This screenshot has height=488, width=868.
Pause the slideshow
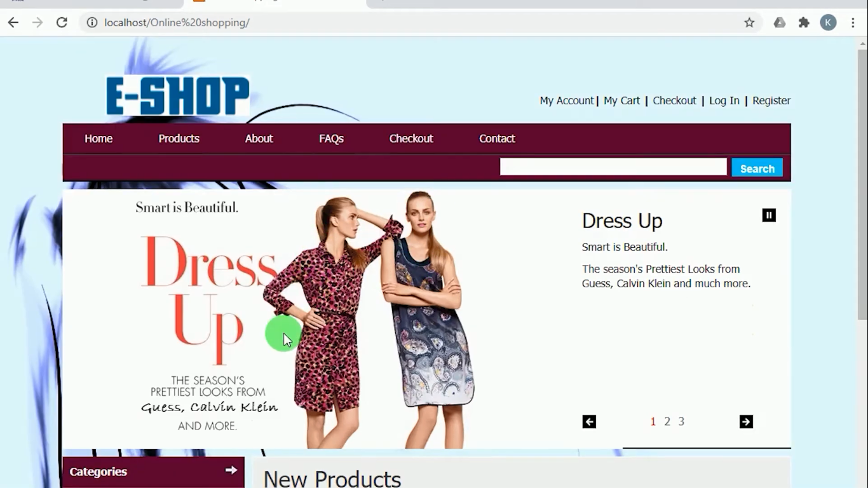(769, 215)
